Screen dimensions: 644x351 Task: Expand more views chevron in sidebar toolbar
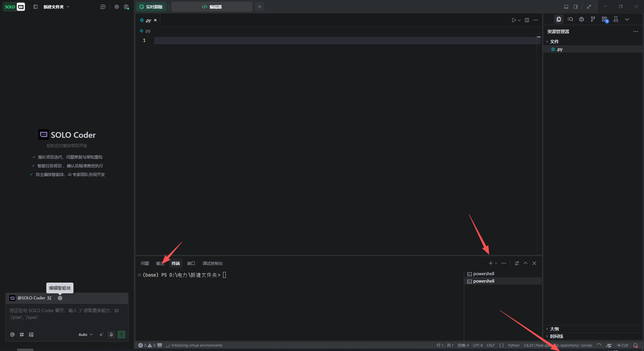(627, 19)
